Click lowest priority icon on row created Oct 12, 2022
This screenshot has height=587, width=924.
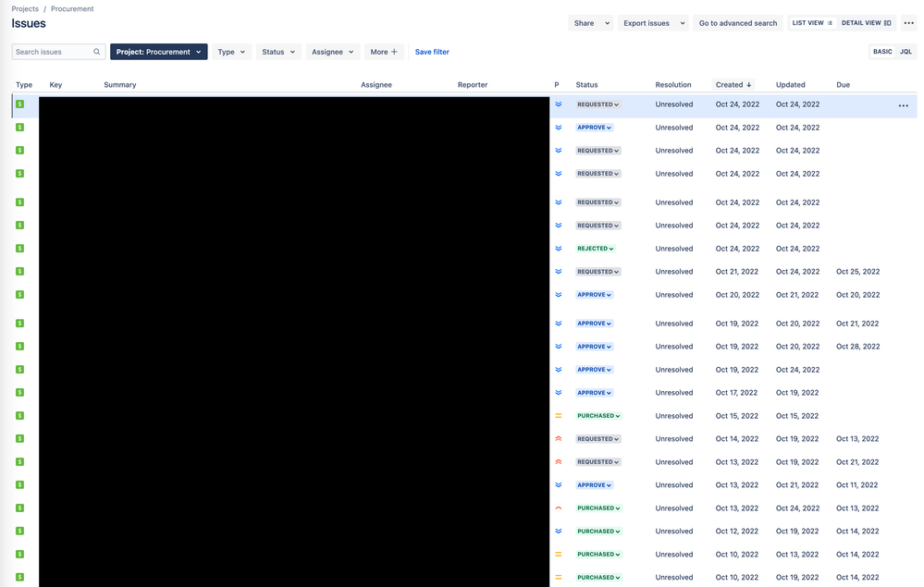(x=559, y=531)
